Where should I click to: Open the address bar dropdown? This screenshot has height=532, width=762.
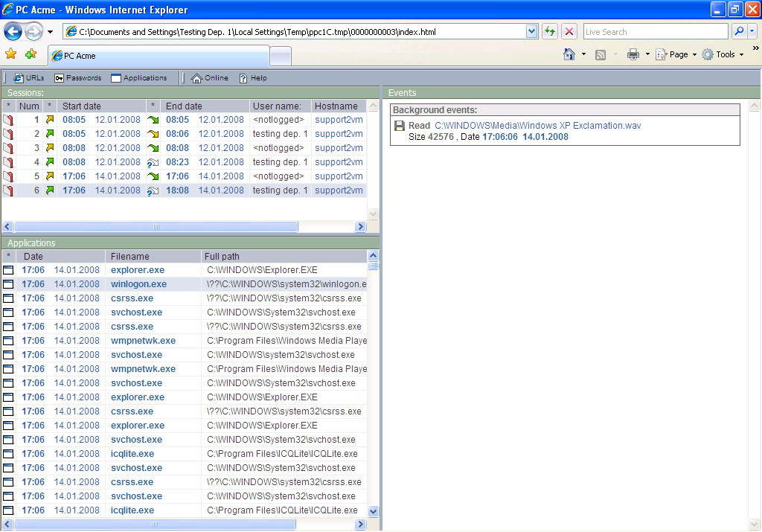pyautogui.click(x=531, y=31)
